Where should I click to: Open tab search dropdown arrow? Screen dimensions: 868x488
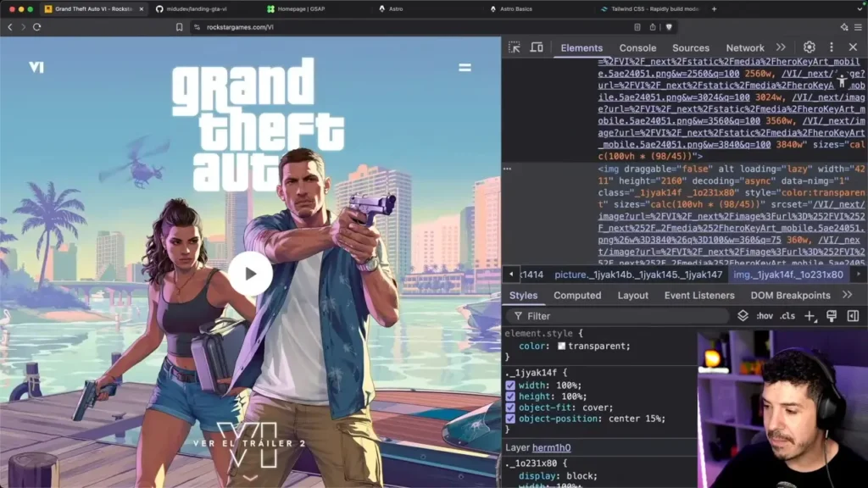860,8
